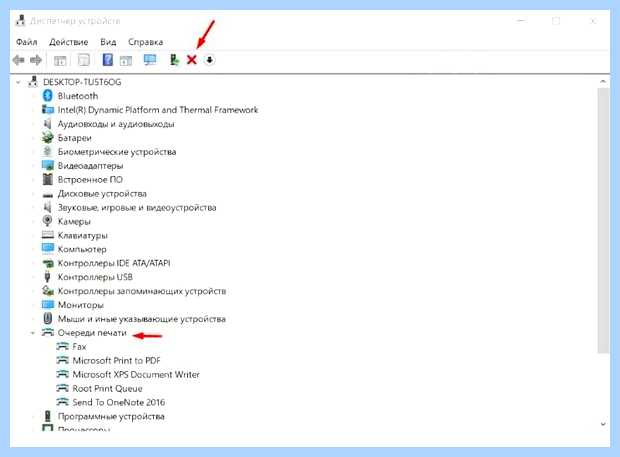Select Send To OneNote 2016

(119, 402)
